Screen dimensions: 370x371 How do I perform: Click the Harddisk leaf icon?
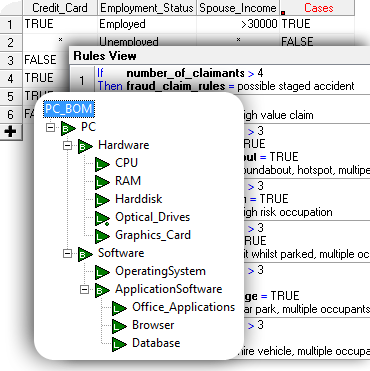point(102,200)
